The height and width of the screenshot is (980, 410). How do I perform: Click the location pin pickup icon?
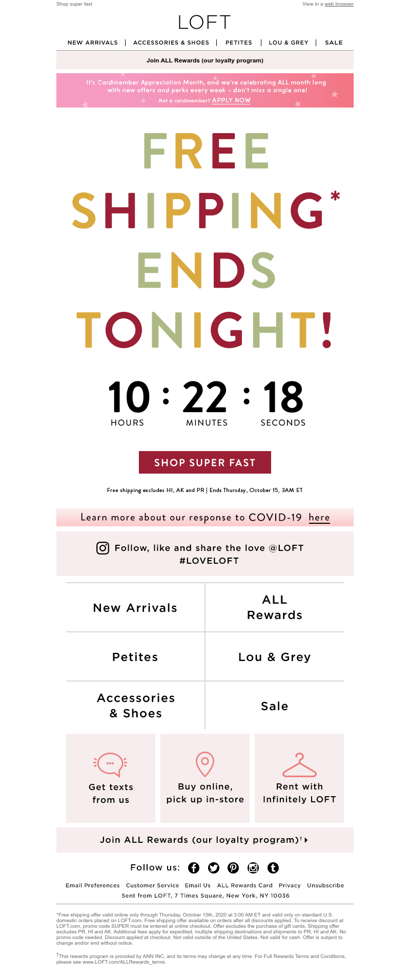point(205,764)
